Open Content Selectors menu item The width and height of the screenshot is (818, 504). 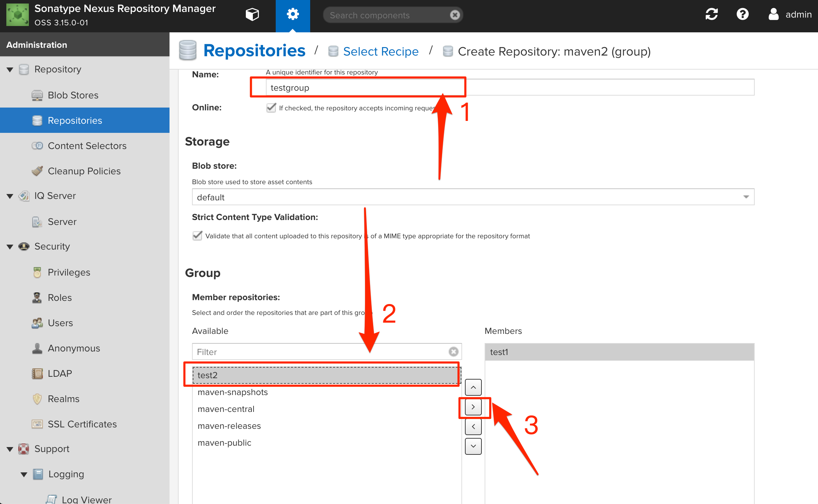click(84, 146)
